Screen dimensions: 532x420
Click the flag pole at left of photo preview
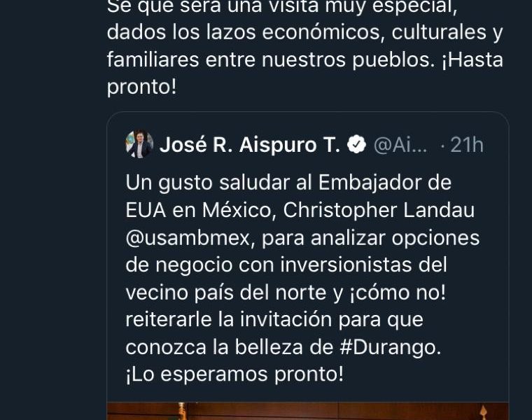coord(181,411)
